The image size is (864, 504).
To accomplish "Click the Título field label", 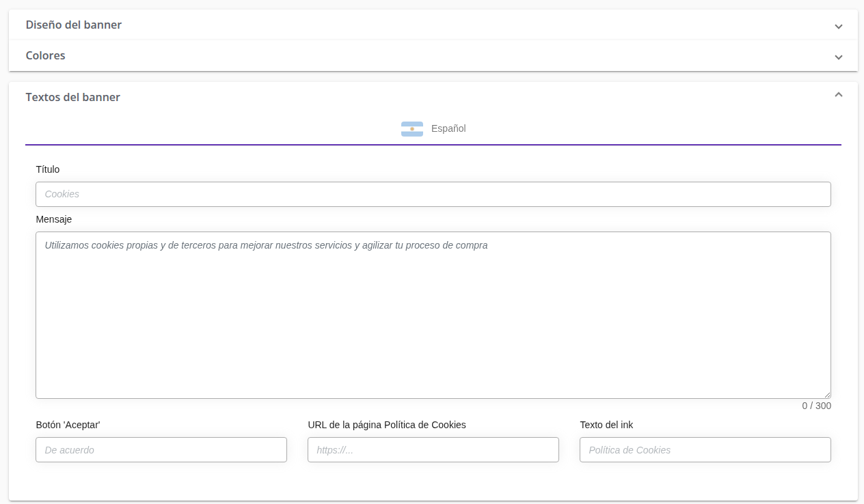I will click(48, 169).
